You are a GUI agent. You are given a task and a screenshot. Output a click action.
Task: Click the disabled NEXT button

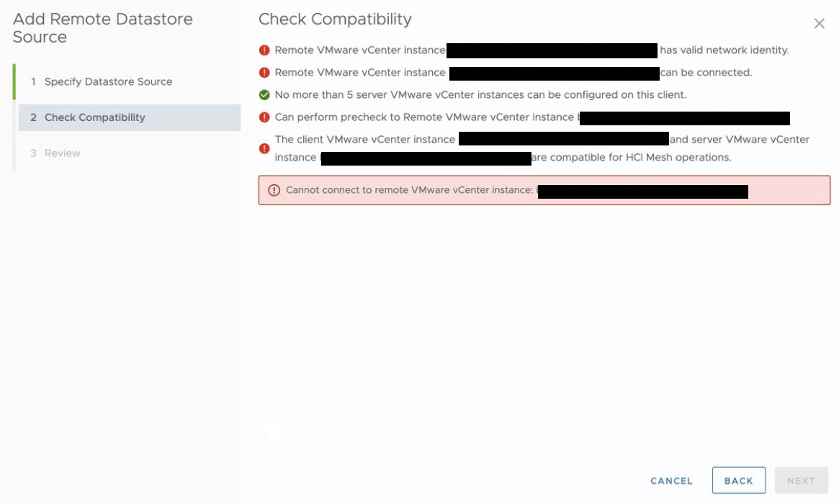tap(801, 480)
